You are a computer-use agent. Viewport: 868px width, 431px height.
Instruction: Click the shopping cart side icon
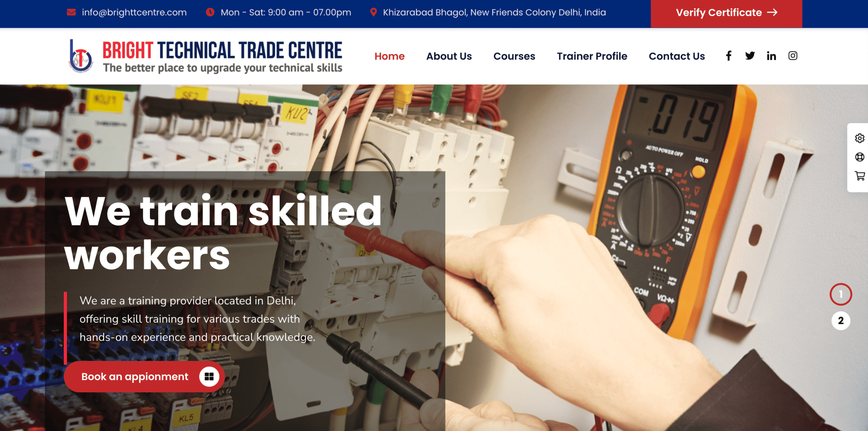(860, 176)
